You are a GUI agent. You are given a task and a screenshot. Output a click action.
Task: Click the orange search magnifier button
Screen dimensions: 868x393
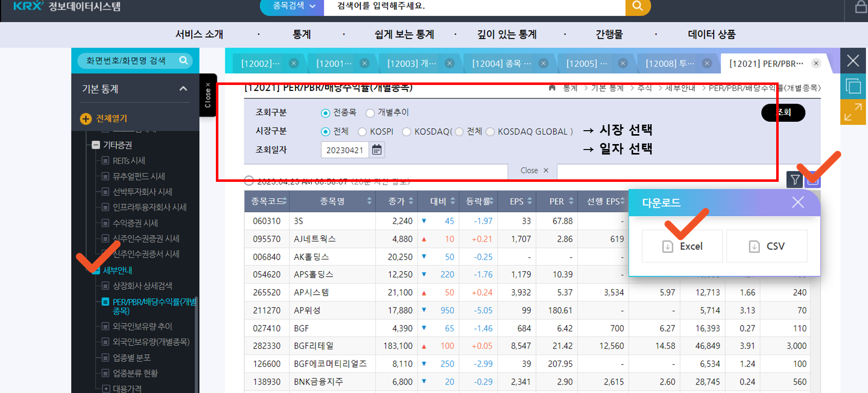click(x=638, y=6)
